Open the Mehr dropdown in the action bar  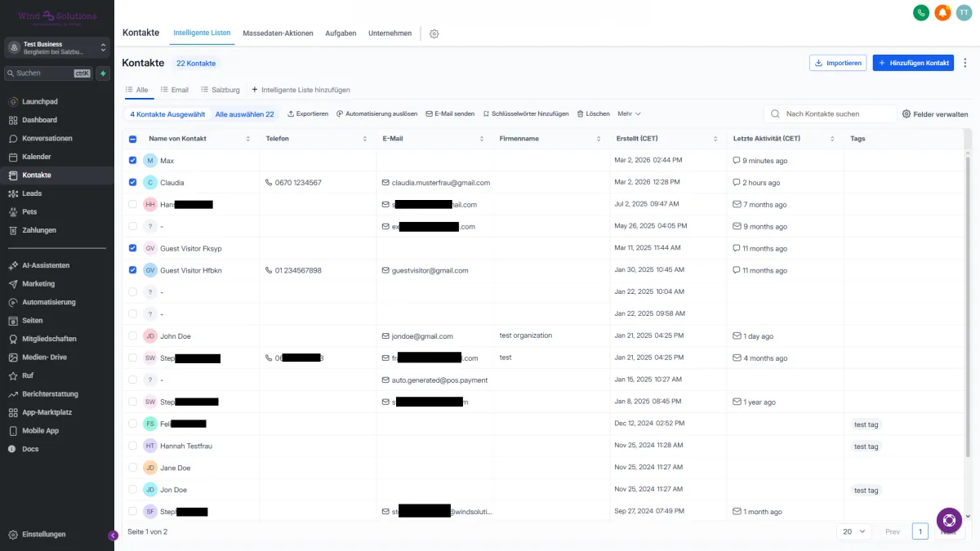point(629,114)
